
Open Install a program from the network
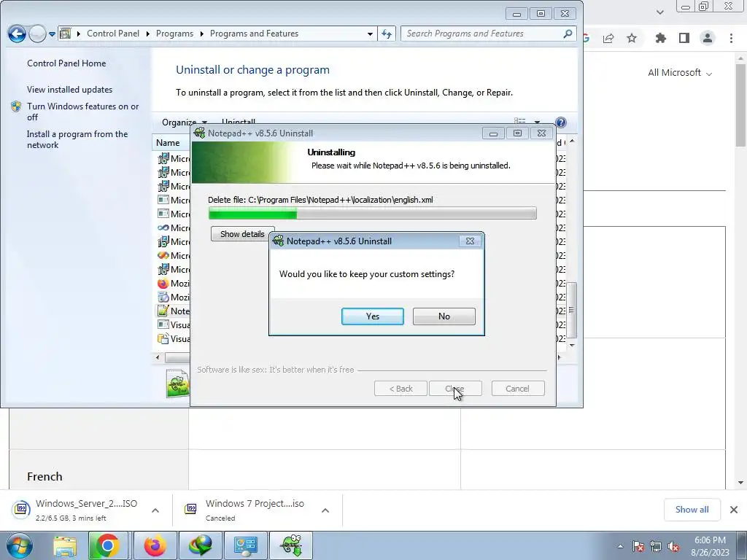77,139
